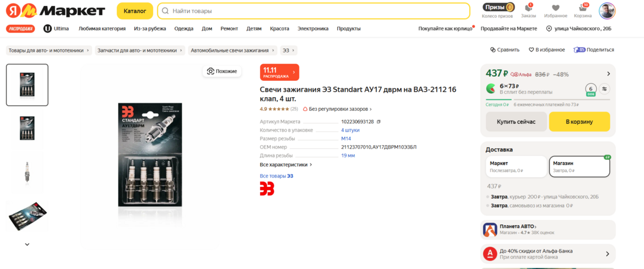Open Колесо призов prize wheel
This screenshot has height=269, width=644.
coord(499,11)
